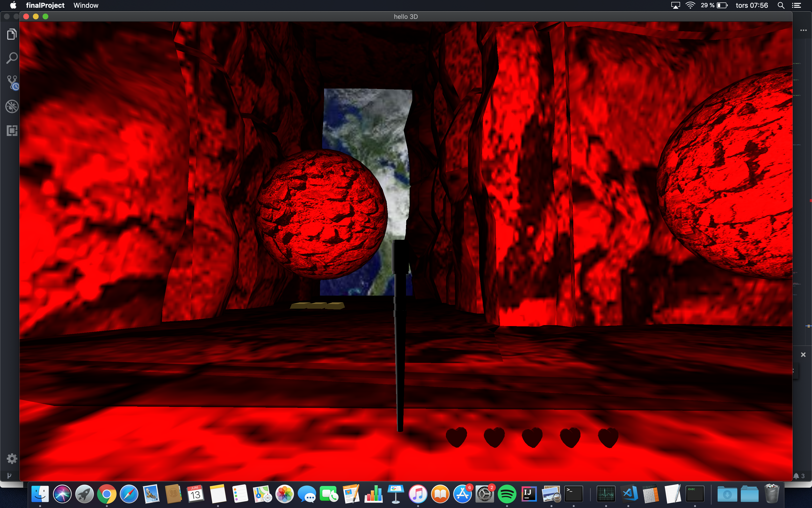Open Pages from the Dock
Viewport: 812px width, 508px height.
[x=351, y=494]
